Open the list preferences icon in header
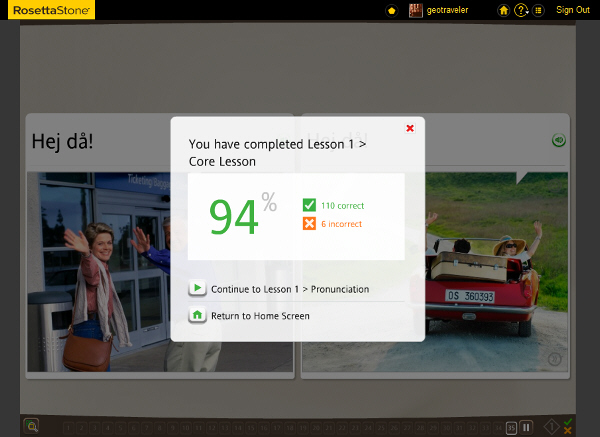Viewport: 600px width, 437px height. pos(538,10)
